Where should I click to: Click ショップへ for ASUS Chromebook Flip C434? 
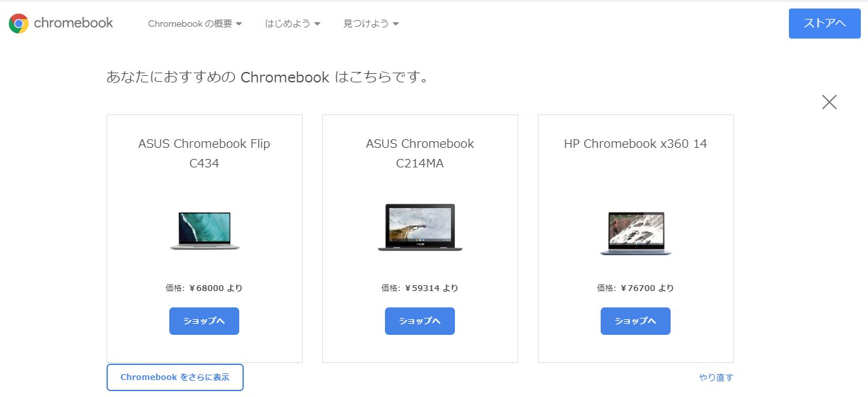tap(204, 321)
